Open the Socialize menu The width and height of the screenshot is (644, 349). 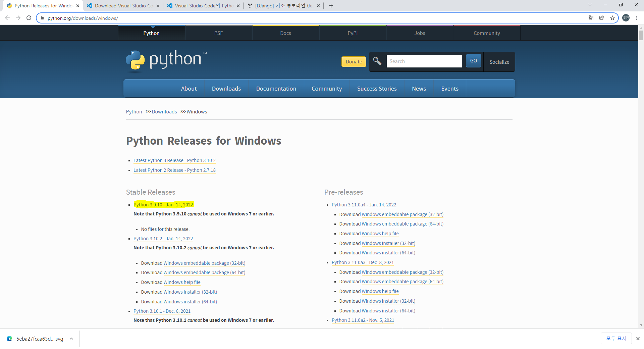(x=499, y=62)
